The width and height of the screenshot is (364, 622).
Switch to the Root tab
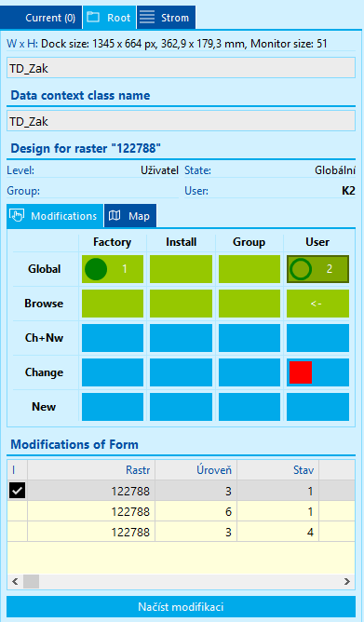110,18
